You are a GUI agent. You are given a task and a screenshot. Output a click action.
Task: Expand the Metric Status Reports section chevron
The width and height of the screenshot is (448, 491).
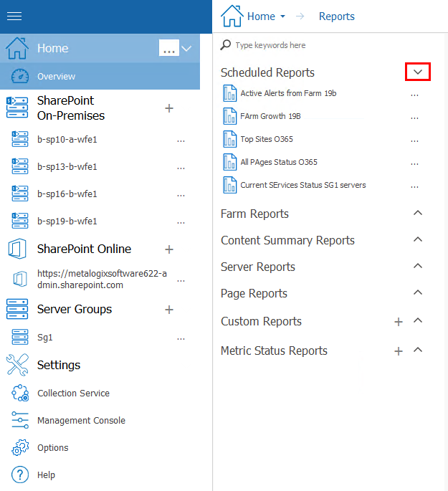pyautogui.click(x=418, y=350)
